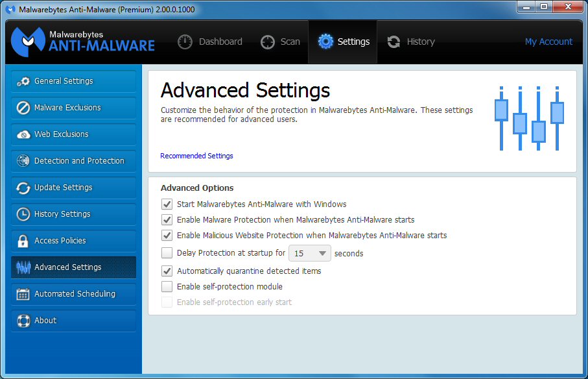Click the Scan crosshair icon

pos(268,42)
